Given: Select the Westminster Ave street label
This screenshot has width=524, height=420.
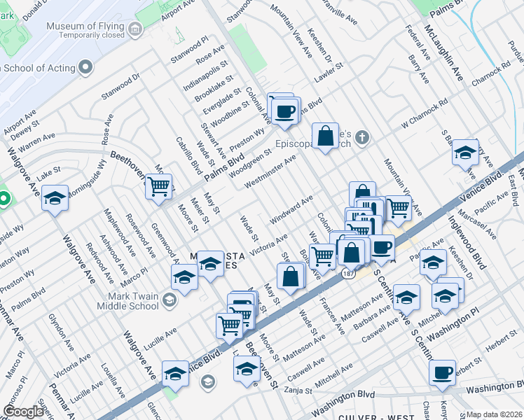Looking at the screenshot, I should pyautogui.click(x=270, y=171).
